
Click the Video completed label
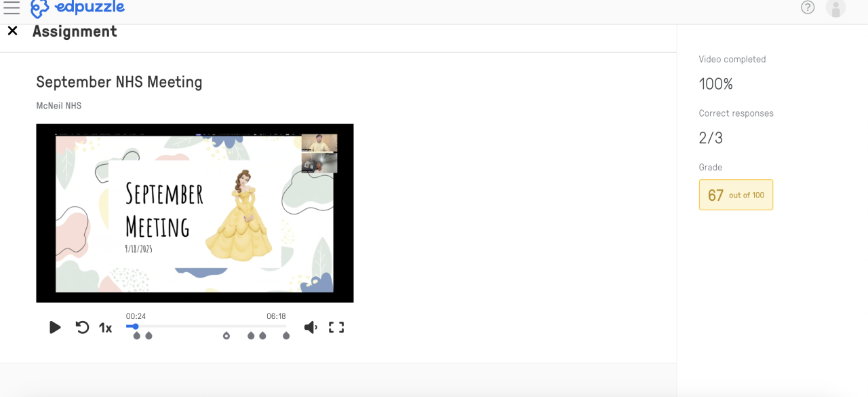(x=732, y=59)
